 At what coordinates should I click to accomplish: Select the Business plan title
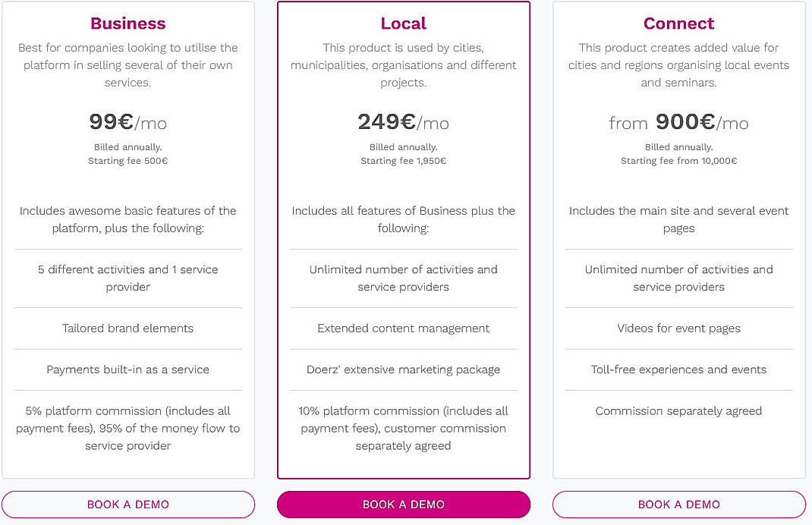tap(127, 24)
